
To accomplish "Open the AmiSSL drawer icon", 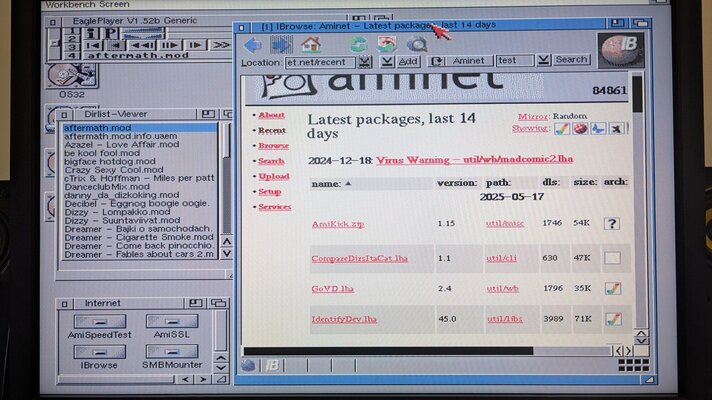I will pyautogui.click(x=171, y=321).
